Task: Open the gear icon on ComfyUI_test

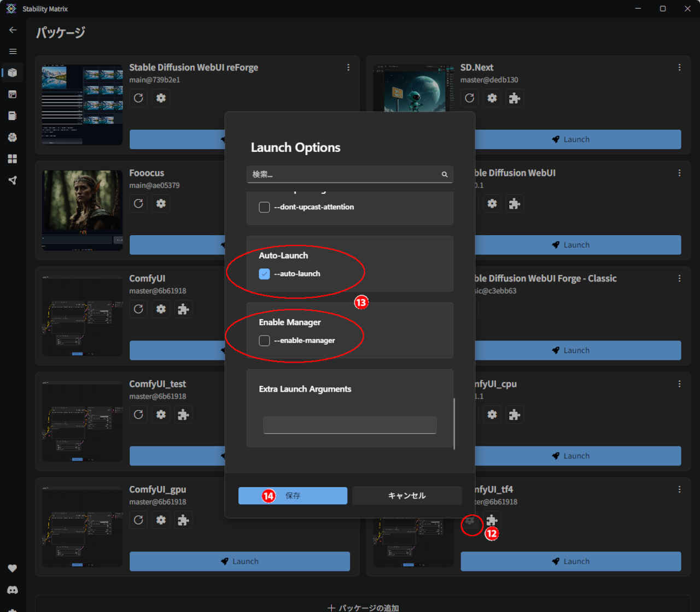Action: (161, 414)
